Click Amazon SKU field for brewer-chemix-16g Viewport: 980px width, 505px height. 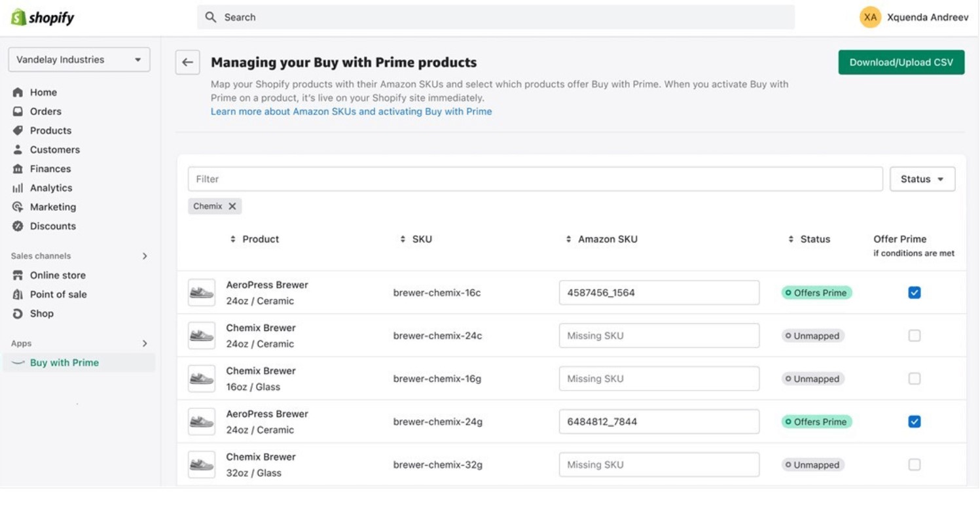coord(659,379)
